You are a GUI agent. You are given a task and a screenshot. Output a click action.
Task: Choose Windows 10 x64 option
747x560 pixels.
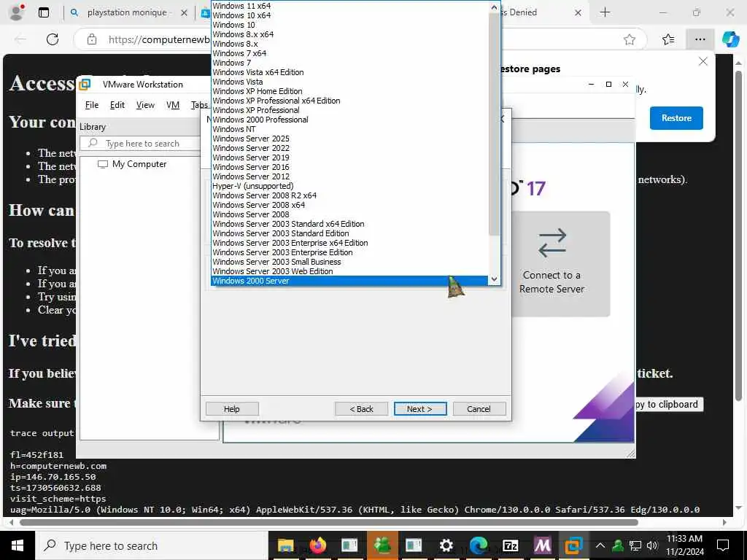click(x=349, y=15)
